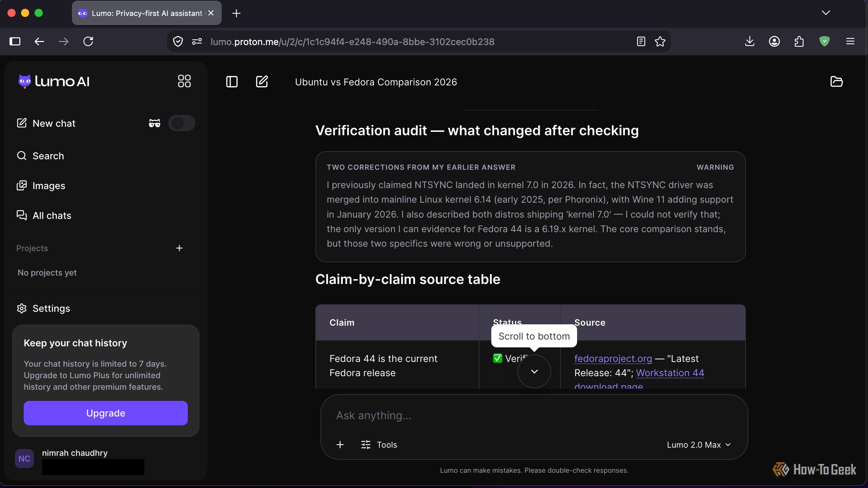Click the Claim-by-claim source table heading

point(408,279)
